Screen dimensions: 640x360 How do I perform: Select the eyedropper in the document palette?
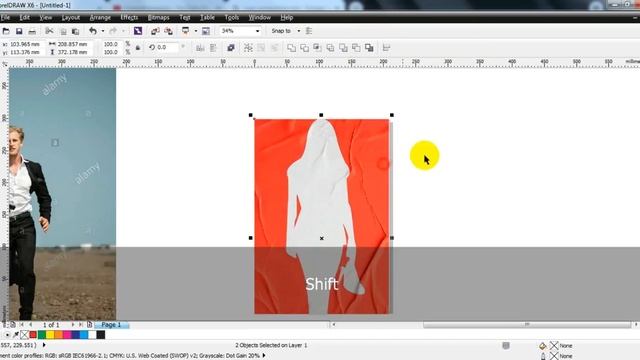16,335
